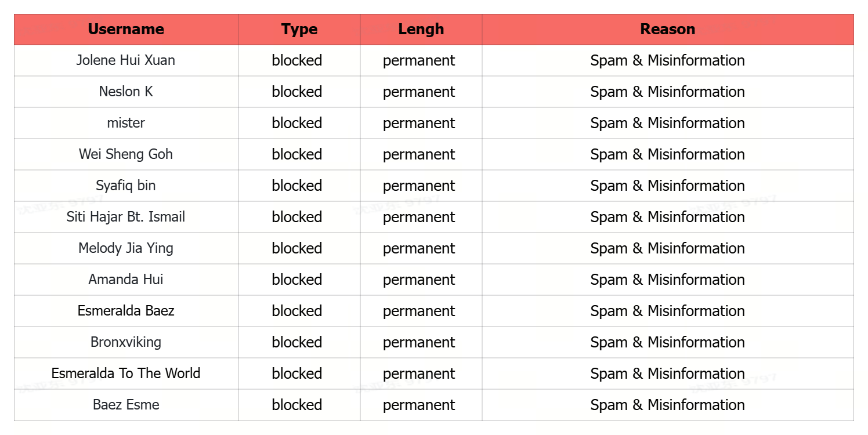This screenshot has height=435, width=868.
Task: Click the Lengh column header
Action: pyautogui.click(x=421, y=29)
